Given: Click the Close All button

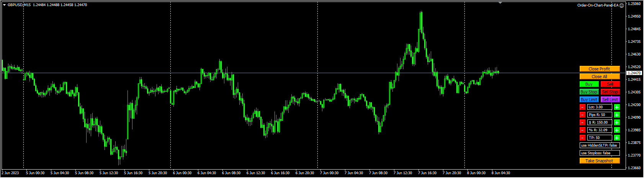Looking at the screenshot, I should [x=600, y=77].
